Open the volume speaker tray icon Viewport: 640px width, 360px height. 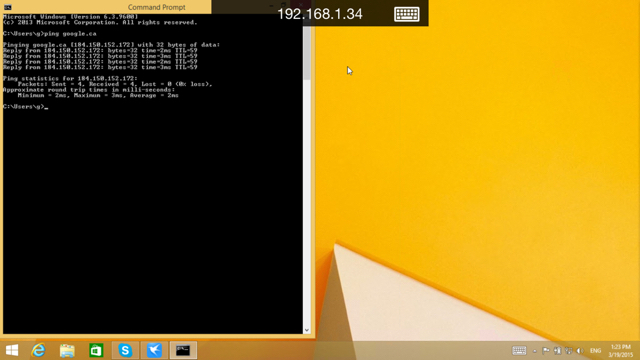point(580,351)
